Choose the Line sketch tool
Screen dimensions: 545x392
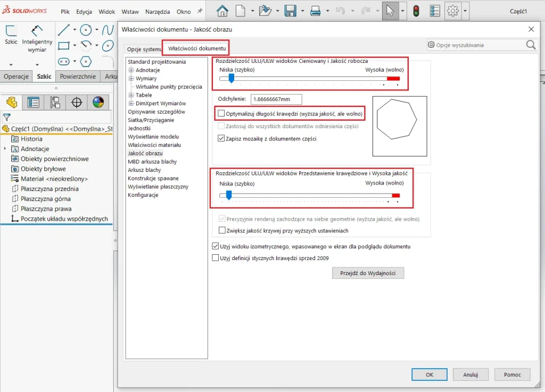(64, 30)
